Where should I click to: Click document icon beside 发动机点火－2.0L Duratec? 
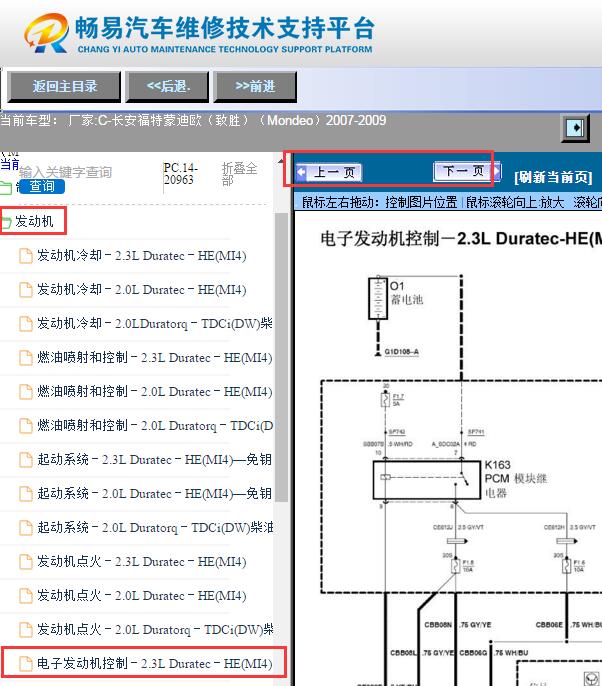pyautogui.click(x=26, y=596)
